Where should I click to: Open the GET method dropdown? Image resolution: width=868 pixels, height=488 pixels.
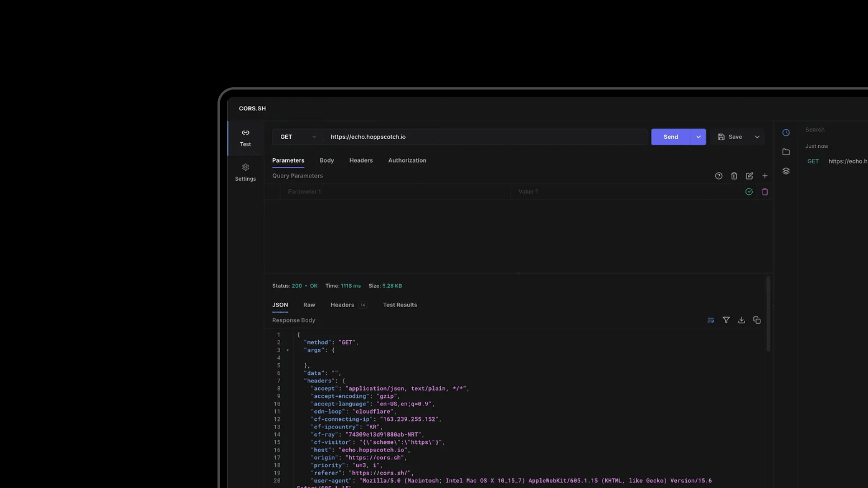point(297,137)
